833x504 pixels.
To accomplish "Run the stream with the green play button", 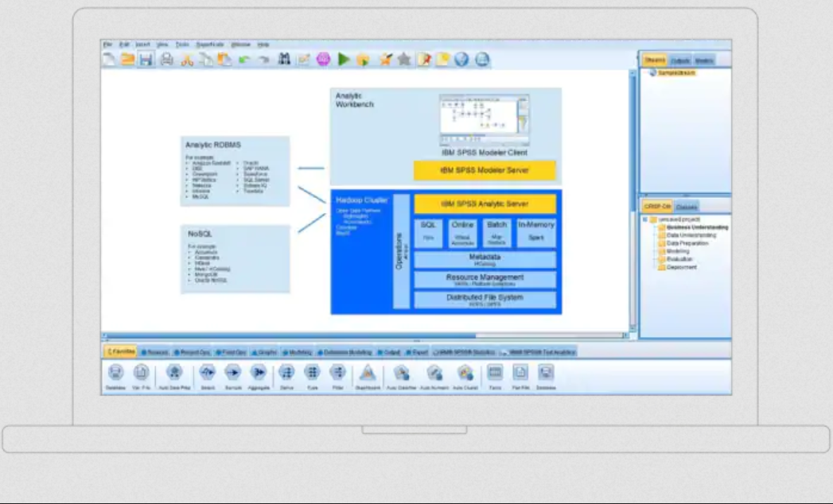I will pyautogui.click(x=342, y=59).
